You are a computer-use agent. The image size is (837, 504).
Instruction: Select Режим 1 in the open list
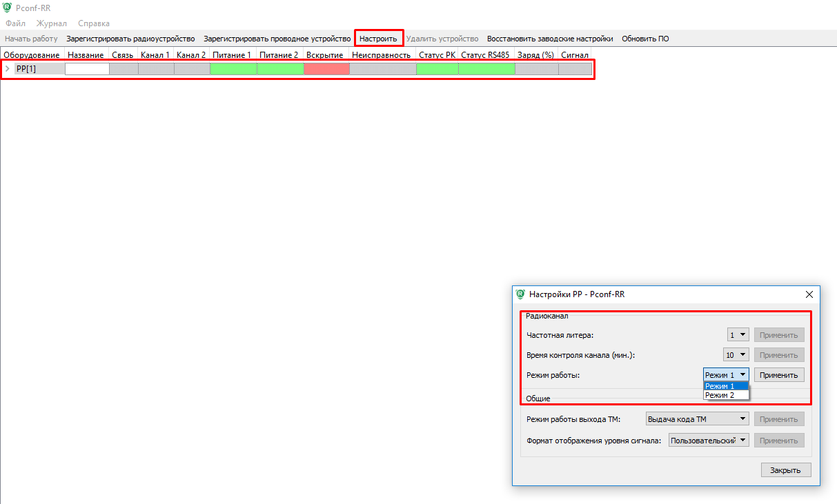pyautogui.click(x=720, y=386)
